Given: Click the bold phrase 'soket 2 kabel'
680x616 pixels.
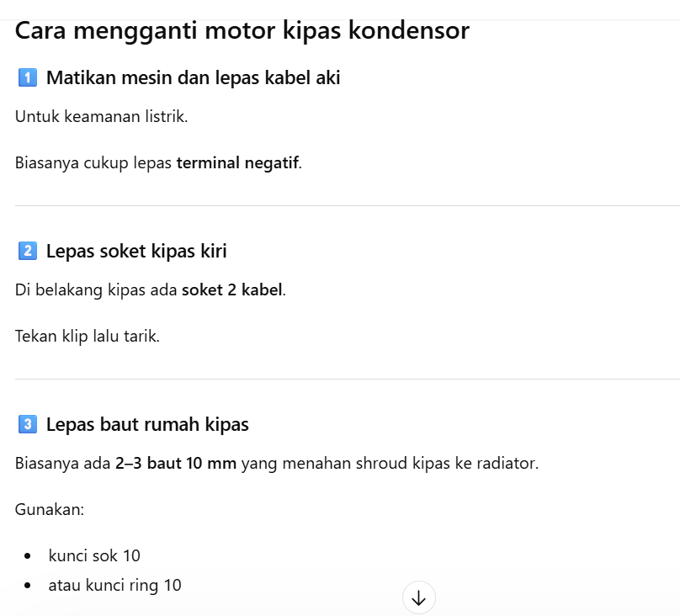Looking at the screenshot, I should pyautogui.click(x=233, y=289).
